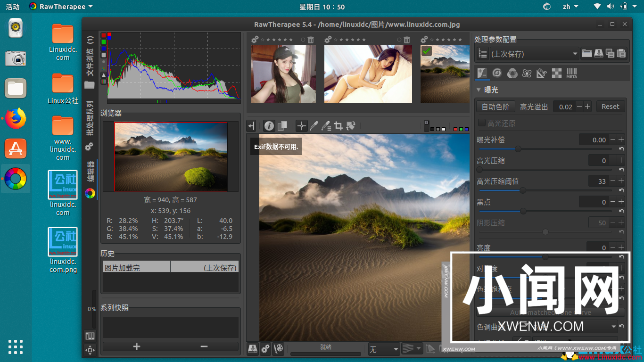Show applications grid in dock
Screen dimensions: 644x362
(16, 346)
